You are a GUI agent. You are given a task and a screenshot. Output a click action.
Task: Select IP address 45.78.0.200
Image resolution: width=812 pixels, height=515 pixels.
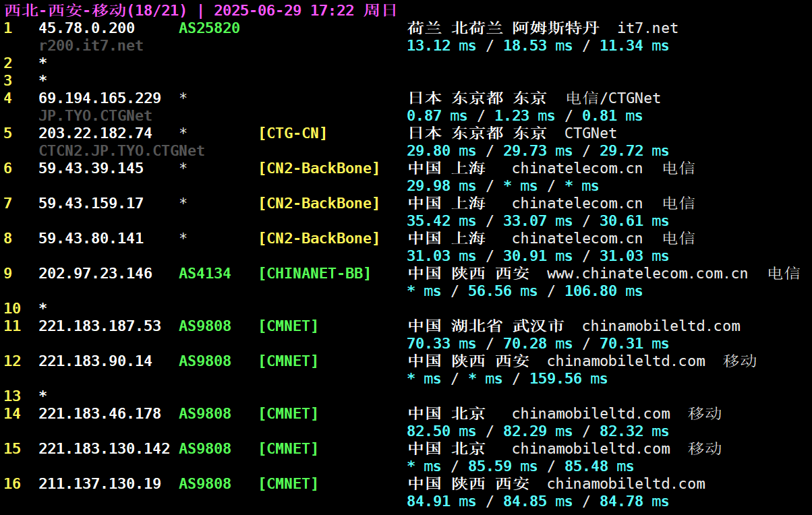click(86, 28)
